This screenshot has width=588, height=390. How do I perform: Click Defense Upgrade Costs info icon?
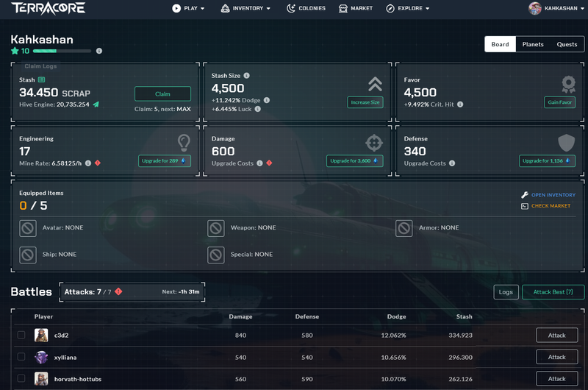(452, 163)
